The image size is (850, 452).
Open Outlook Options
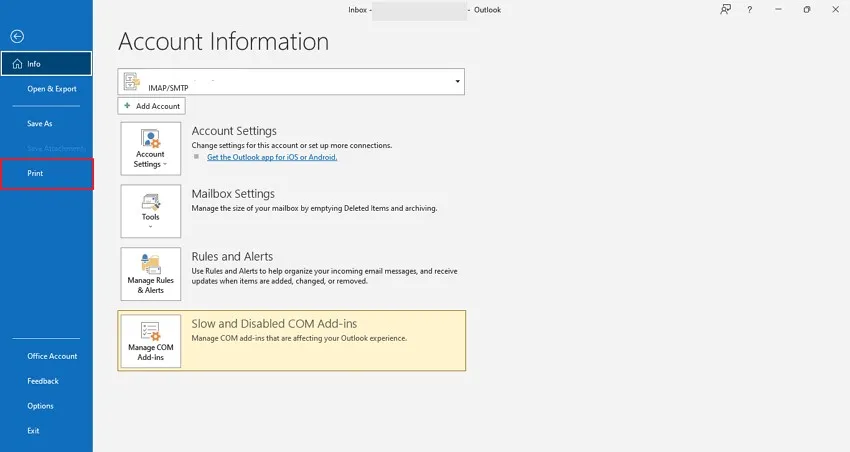point(41,406)
